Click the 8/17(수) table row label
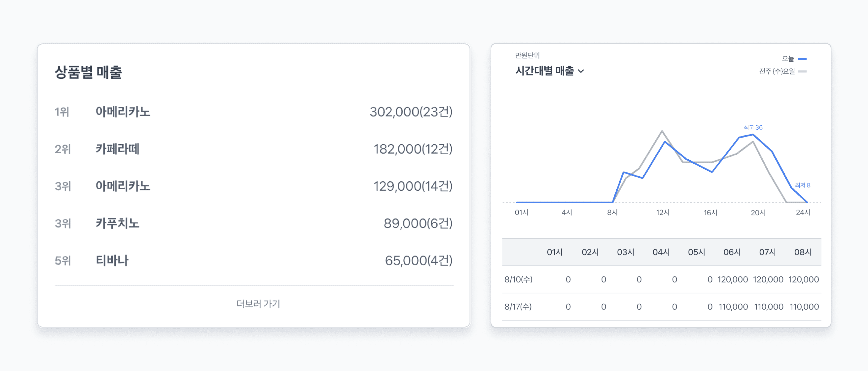 (x=518, y=307)
